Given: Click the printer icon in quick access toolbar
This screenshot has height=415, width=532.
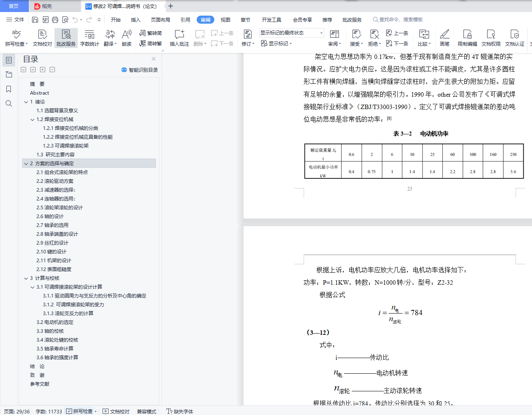Looking at the screenshot, I should coord(55,20).
